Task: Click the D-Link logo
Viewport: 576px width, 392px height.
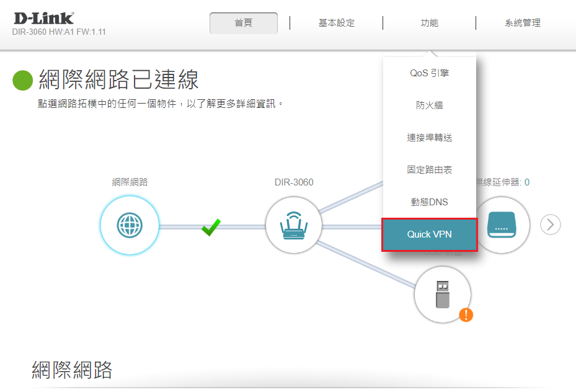Action: click(43, 17)
